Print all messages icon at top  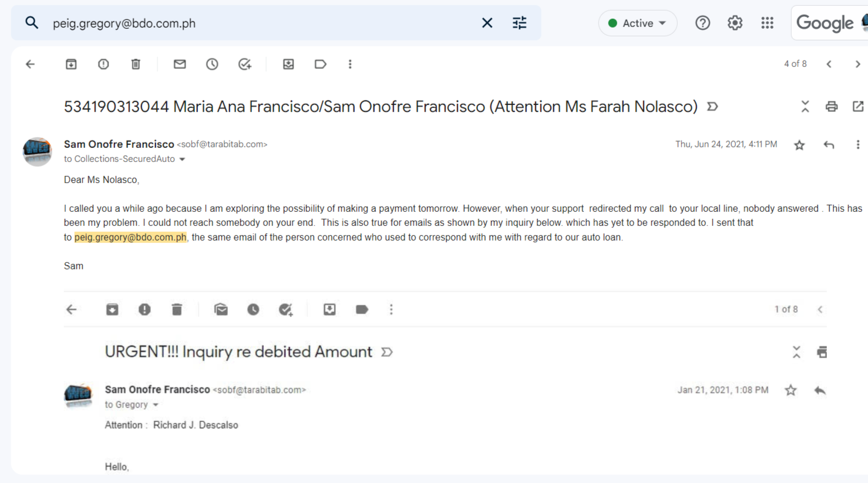(832, 106)
